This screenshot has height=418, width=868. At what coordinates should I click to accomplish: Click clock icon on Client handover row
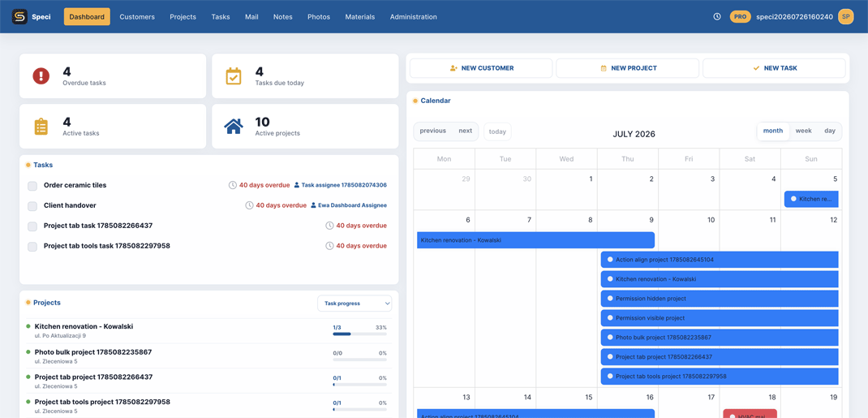[250, 205]
